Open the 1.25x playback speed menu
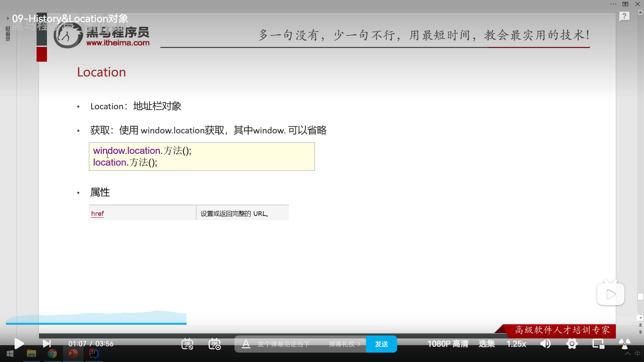The image size is (644, 362). (x=516, y=344)
